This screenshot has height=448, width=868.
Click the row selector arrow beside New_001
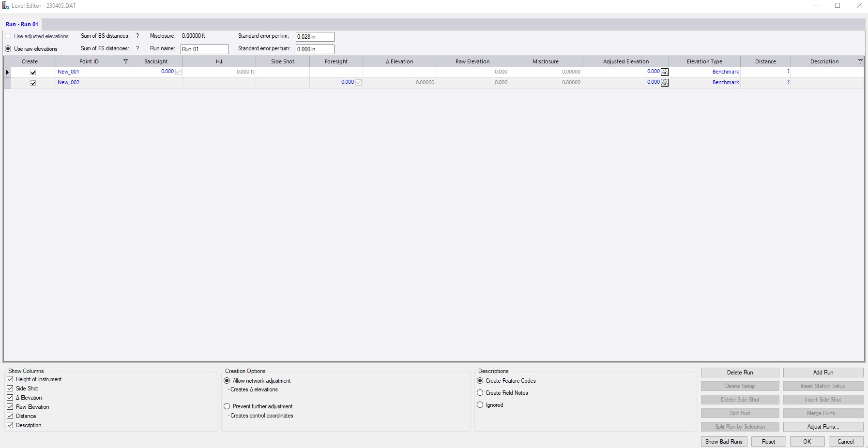tap(6, 72)
